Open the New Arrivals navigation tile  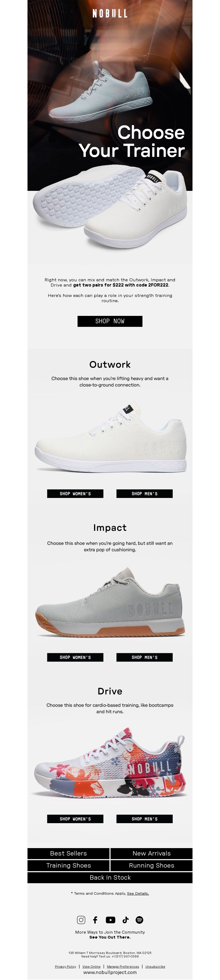151,853
